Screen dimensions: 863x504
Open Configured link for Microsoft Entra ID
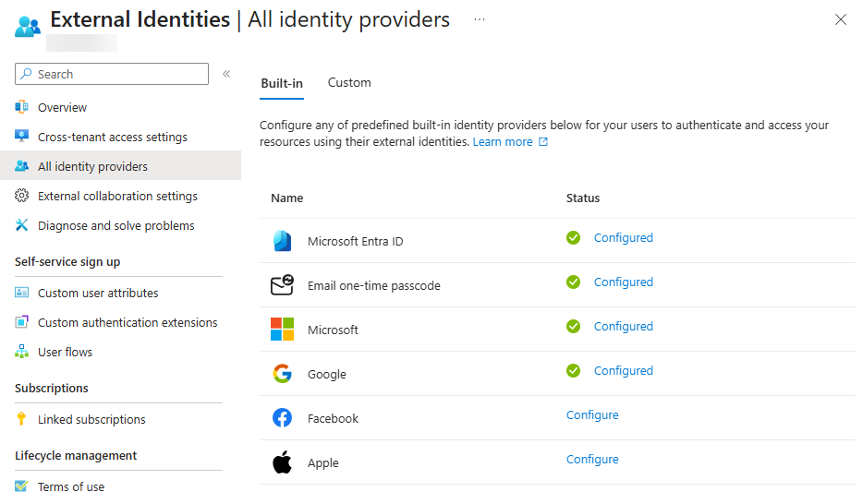[623, 238]
